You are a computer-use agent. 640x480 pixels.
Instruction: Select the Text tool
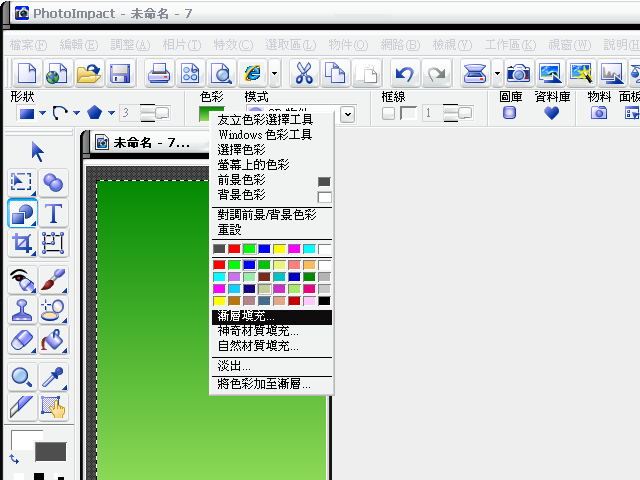(53, 213)
